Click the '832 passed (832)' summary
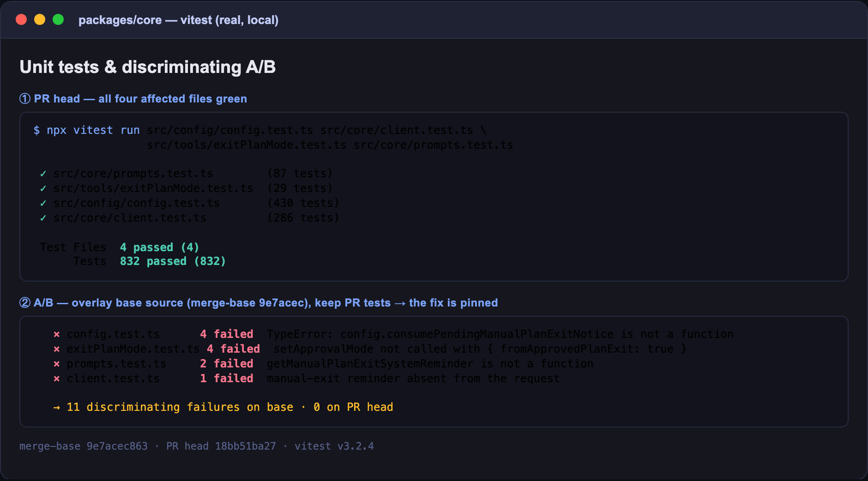This screenshot has width=868, height=481. tap(173, 262)
